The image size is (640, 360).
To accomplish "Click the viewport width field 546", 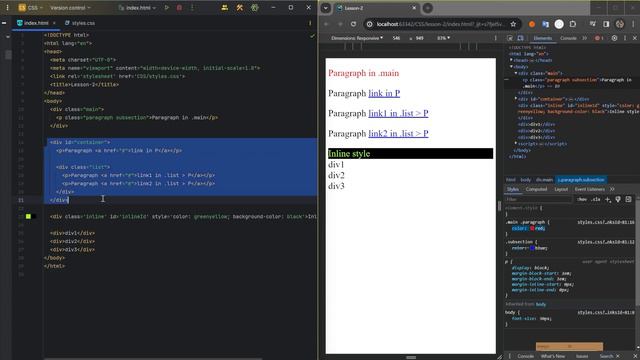I will tap(396, 38).
